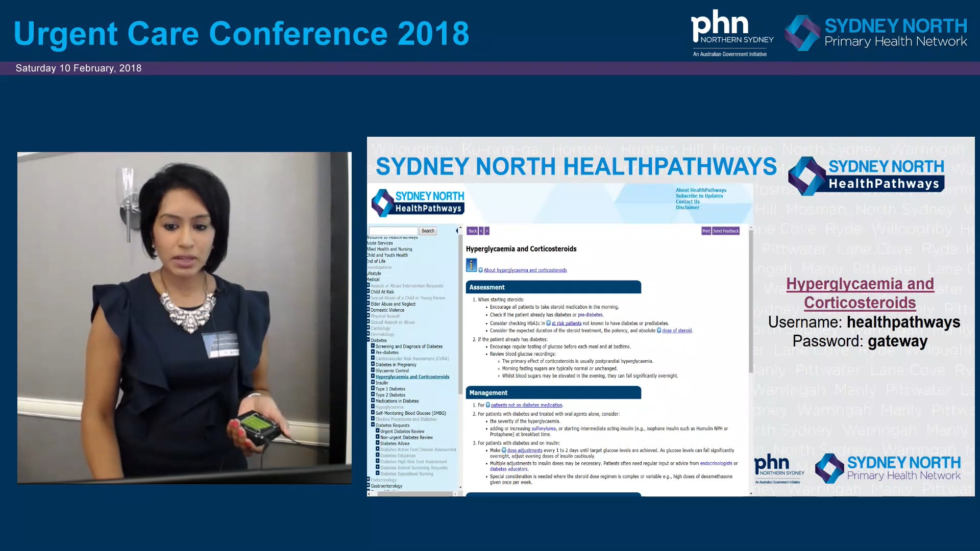Click the plus icon beside "at risk patients"
The height and width of the screenshot is (551, 980).
pyautogui.click(x=548, y=322)
